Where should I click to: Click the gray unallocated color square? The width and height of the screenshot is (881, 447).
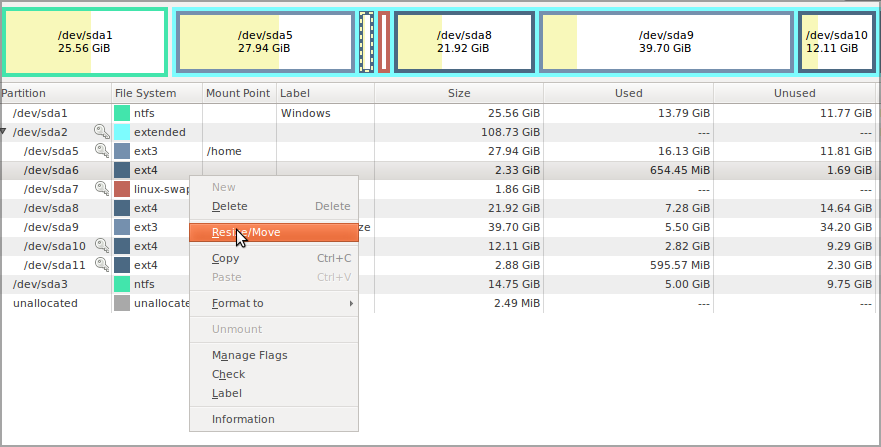[122, 303]
